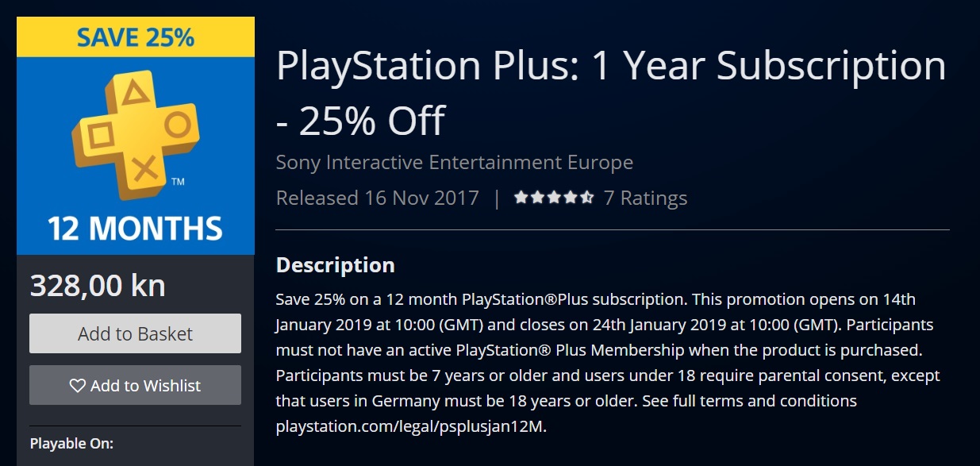Screen dimensions: 980x466
Task: Open the 7 Ratings link
Action: [x=645, y=198]
